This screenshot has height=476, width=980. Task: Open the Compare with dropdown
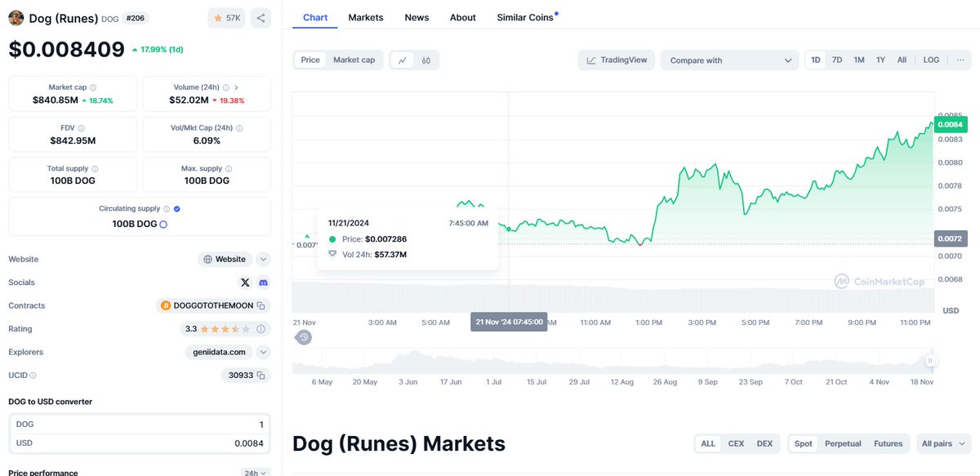tap(729, 60)
